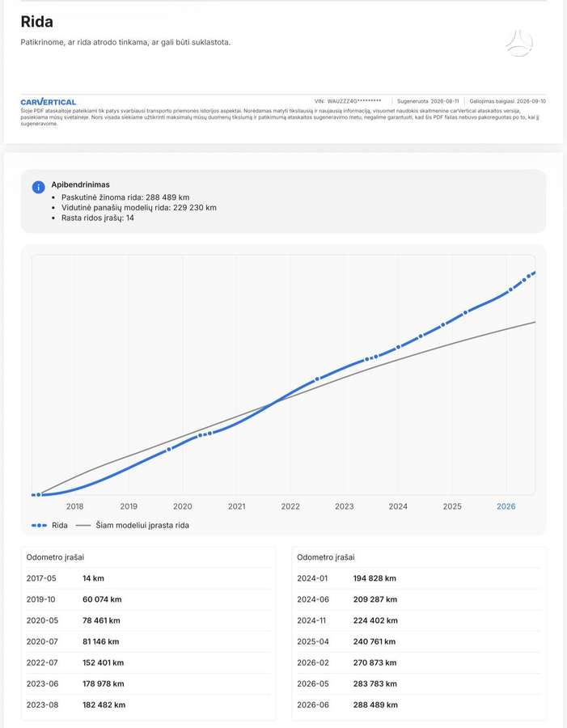This screenshot has width=567, height=728.
Task: Click the steering wheel icon at top right
Action: click(519, 44)
